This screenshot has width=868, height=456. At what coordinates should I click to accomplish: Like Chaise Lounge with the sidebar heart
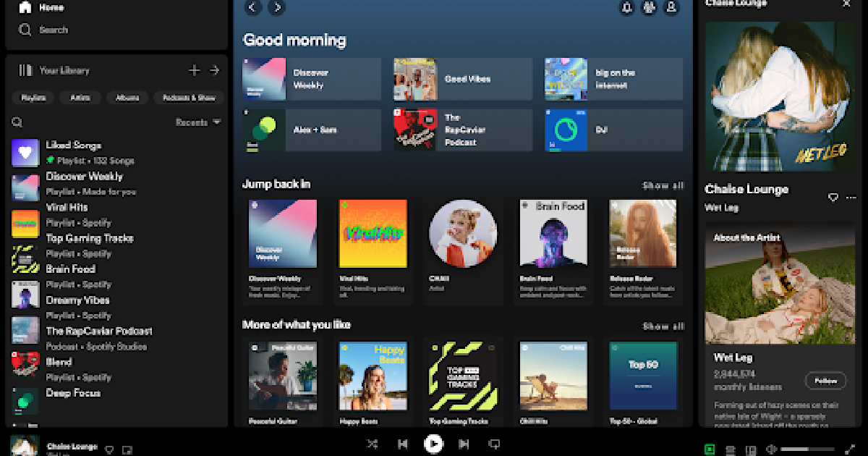(x=833, y=197)
